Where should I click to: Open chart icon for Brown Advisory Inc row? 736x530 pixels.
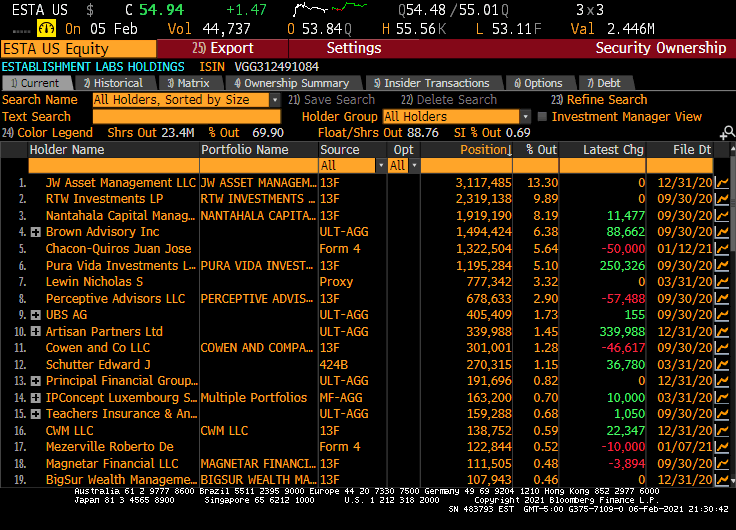(721, 232)
